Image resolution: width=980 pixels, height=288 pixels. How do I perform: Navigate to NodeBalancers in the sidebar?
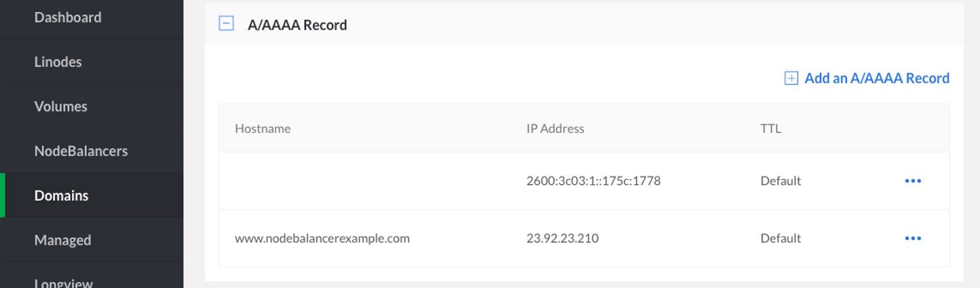click(x=80, y=151)
